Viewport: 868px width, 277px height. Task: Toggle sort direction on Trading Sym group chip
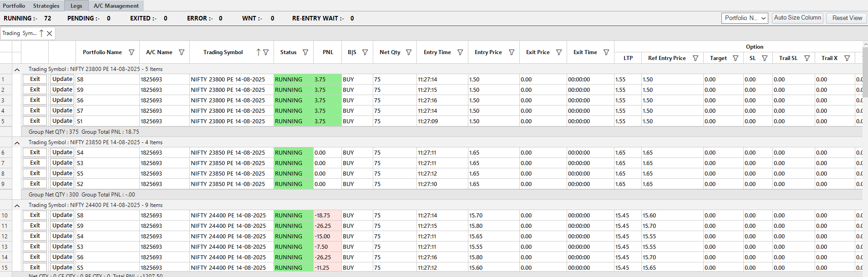[41, 33]
